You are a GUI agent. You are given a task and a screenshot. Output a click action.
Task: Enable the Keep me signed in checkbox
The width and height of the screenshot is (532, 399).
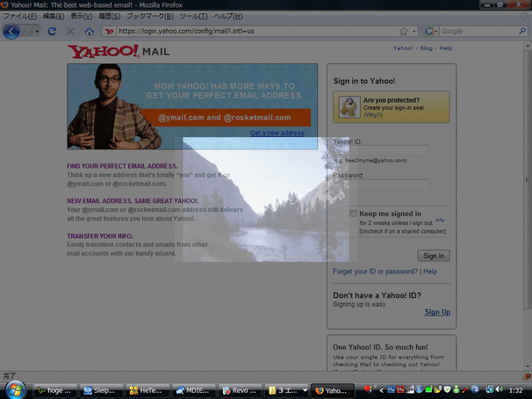coord(353,214)
